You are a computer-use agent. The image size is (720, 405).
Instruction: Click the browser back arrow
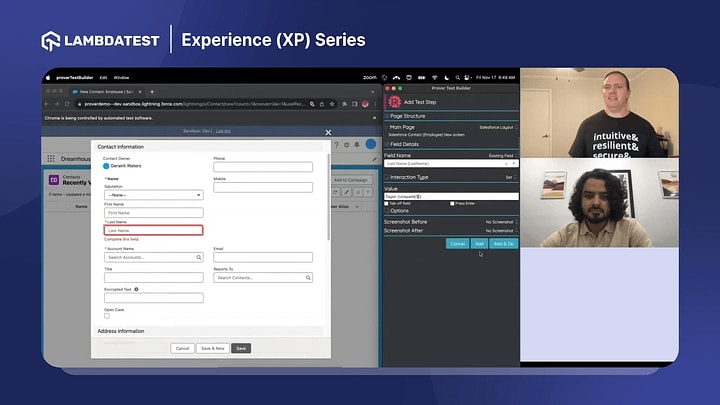point(47,104)
